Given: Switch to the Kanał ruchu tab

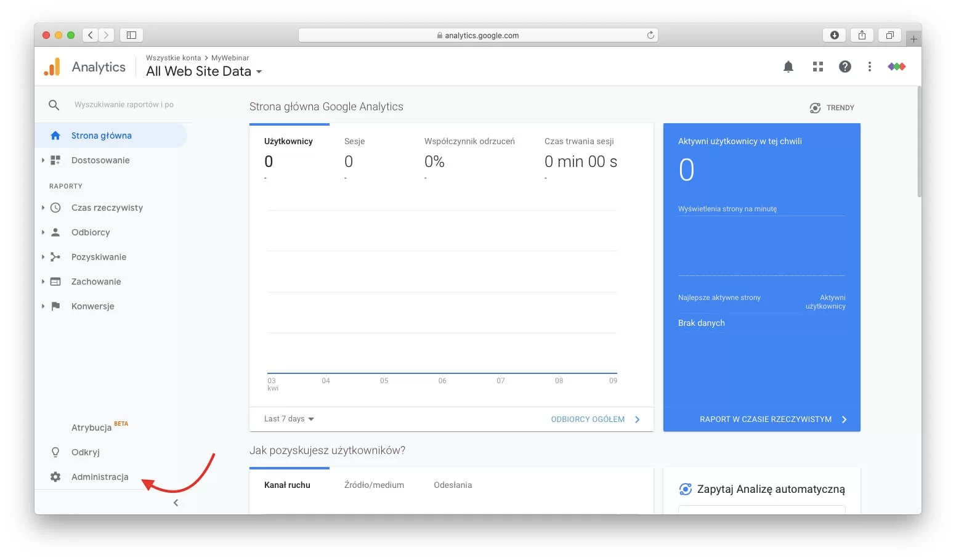Looking at the screenshot, I should [288, 485].
